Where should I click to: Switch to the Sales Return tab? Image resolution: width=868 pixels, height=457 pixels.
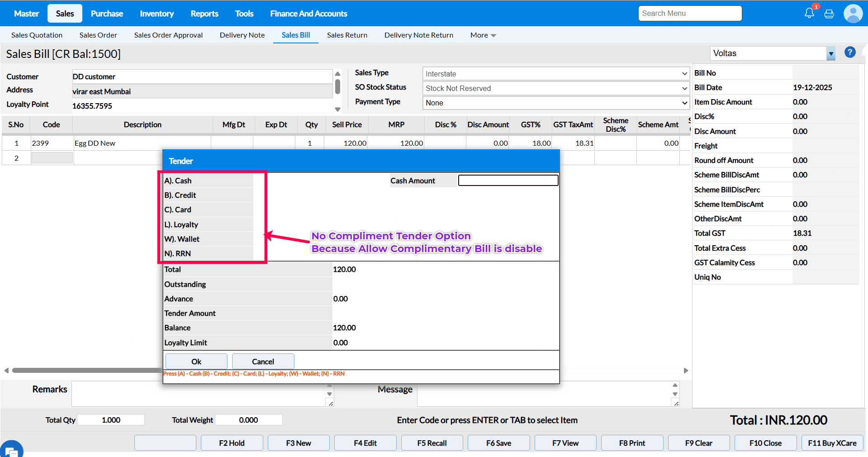point(347,35)
